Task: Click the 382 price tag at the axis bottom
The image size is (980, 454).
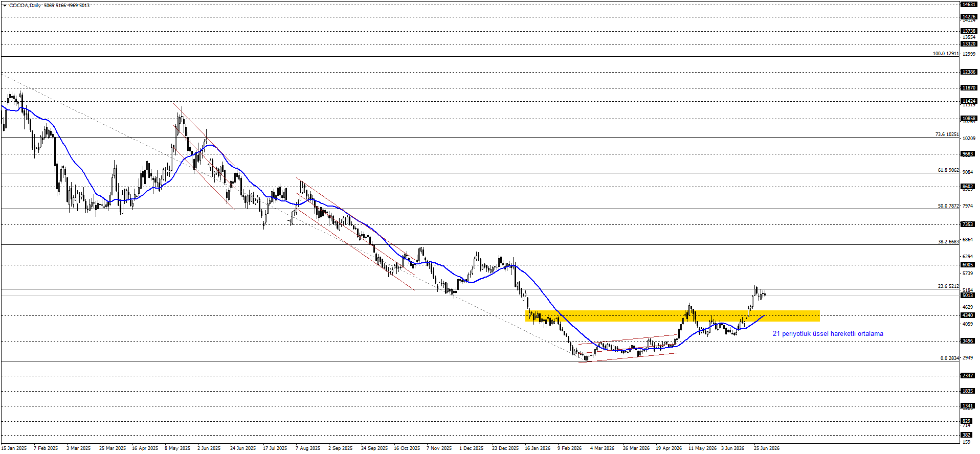Action: [x=967, y=435]
